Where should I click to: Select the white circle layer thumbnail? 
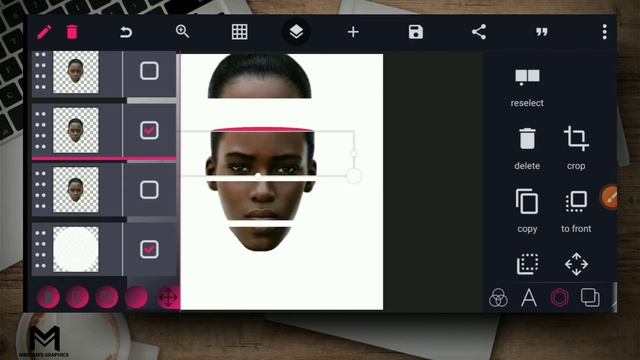(76, 249)
